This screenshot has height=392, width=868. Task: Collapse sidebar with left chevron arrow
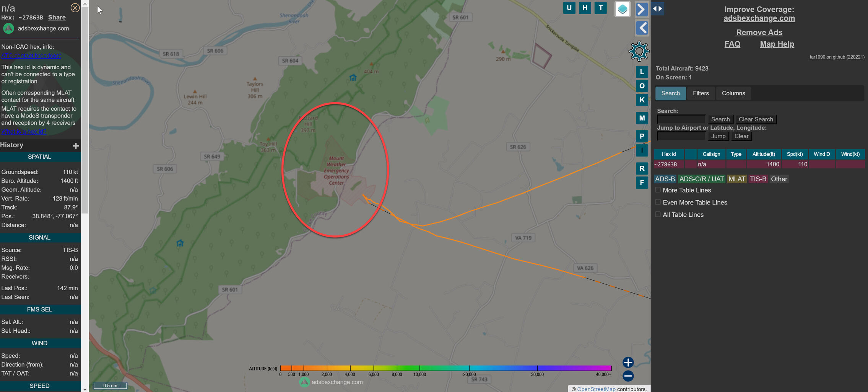click(642, 28)
